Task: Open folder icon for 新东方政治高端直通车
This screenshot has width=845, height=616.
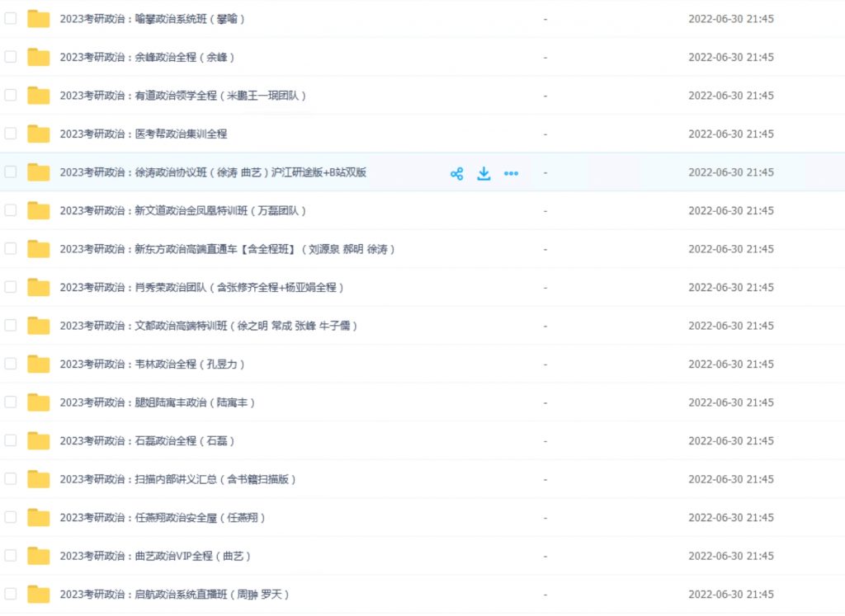Action: tap(38, 249)
